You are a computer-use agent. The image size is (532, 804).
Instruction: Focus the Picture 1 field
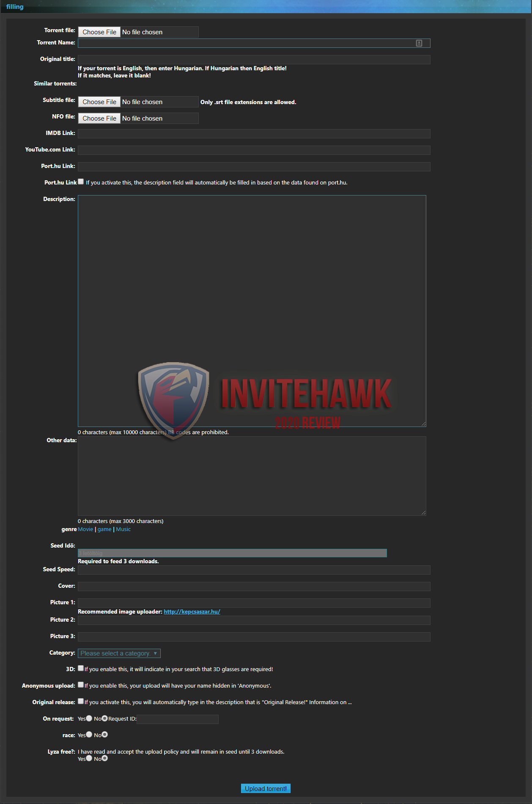click(x=254, y=603)
